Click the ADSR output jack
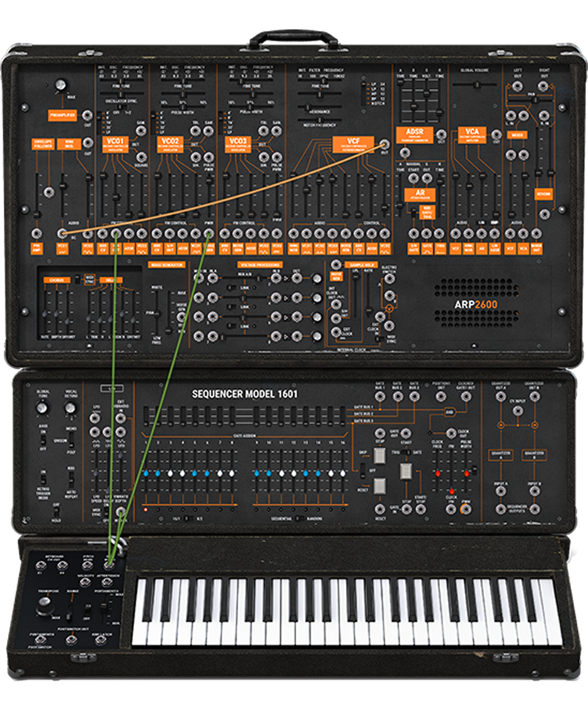The height and width of the screenshot is (710, 588). 441,134
